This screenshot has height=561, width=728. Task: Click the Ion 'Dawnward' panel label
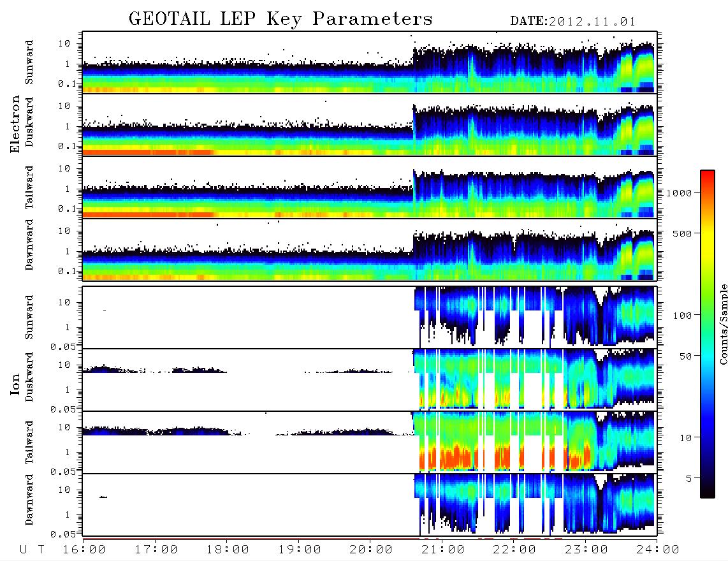click(29, 500)
